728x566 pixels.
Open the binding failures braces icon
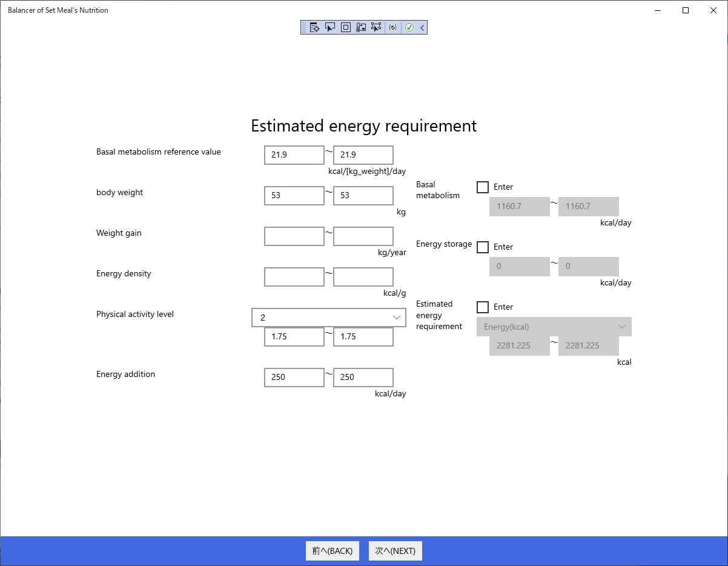click(x=393, y=27)
